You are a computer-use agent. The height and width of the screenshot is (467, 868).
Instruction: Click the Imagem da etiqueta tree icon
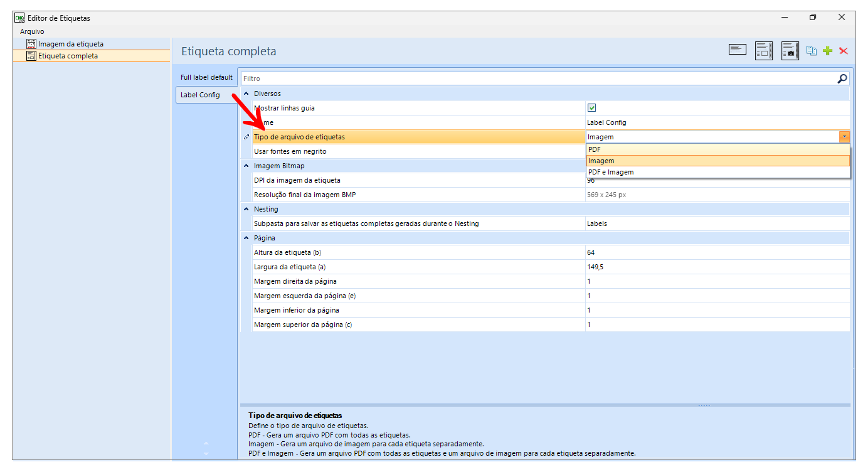click(31, 44)
